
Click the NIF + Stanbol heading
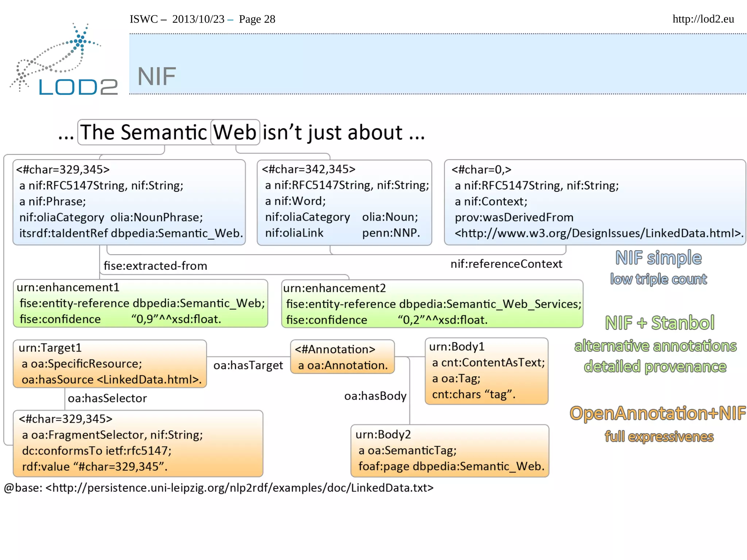(659, 323)
